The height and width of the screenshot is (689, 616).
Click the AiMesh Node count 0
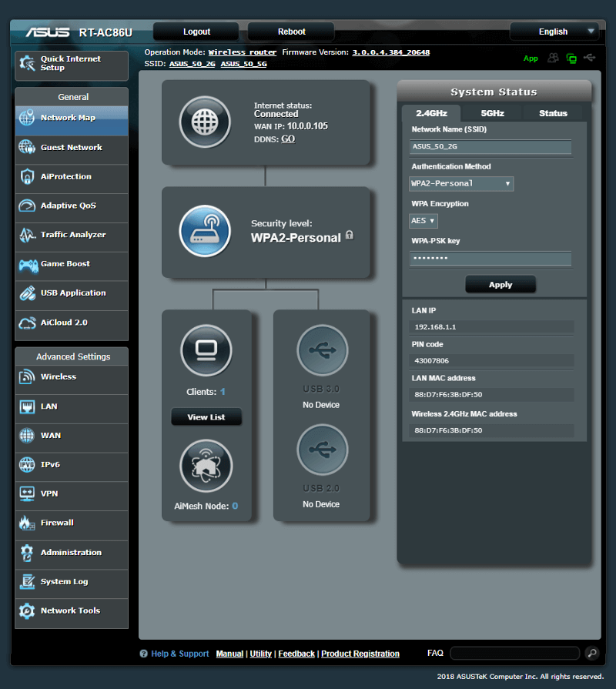235,506
